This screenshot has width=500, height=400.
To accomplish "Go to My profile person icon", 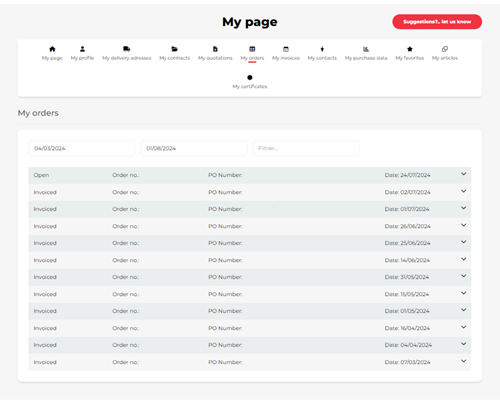I will tap(82, 49).
